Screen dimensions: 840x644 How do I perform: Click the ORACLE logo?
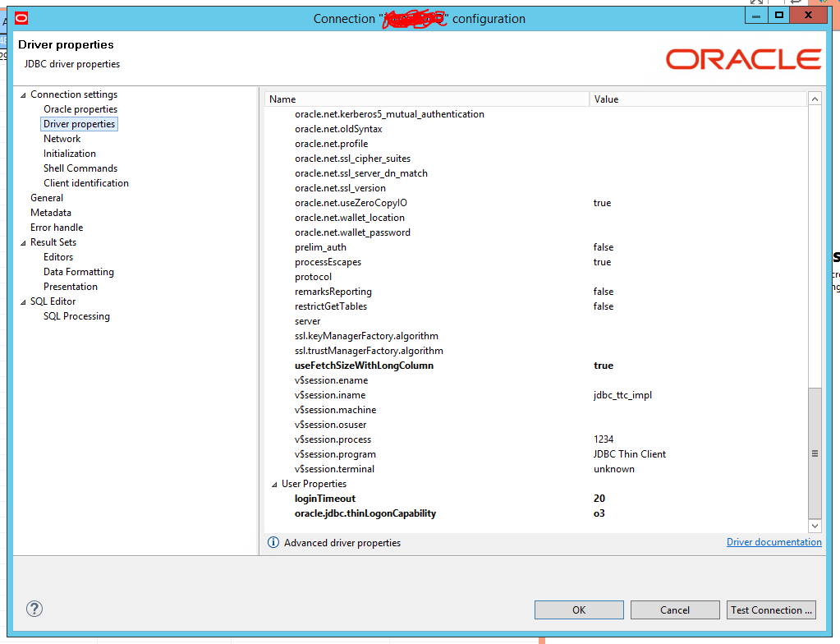(x=741, y=58)
